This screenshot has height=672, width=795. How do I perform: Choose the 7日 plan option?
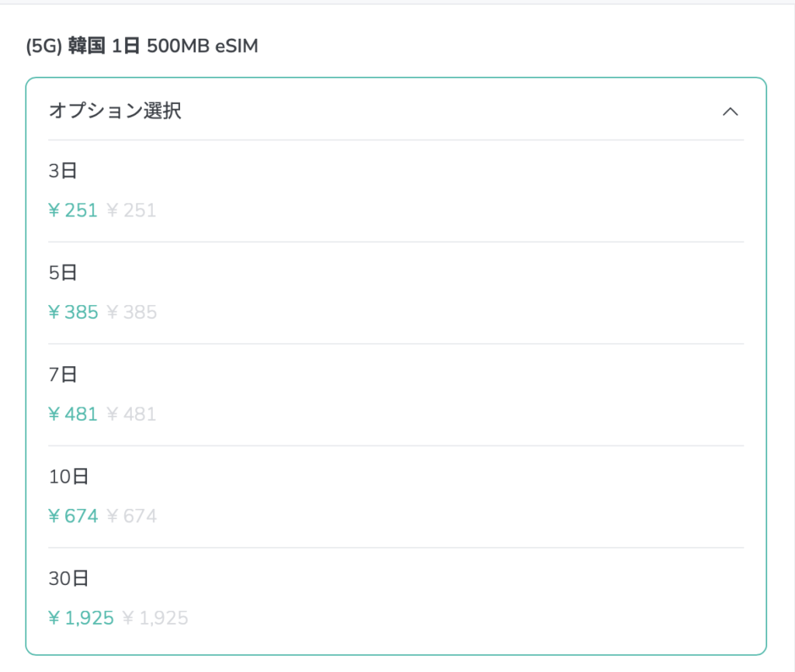pos(396,395)
